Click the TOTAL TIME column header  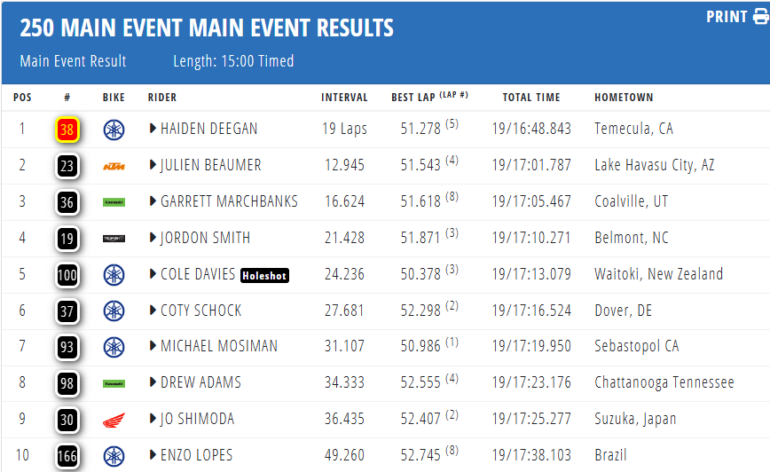tap(531, 97)
